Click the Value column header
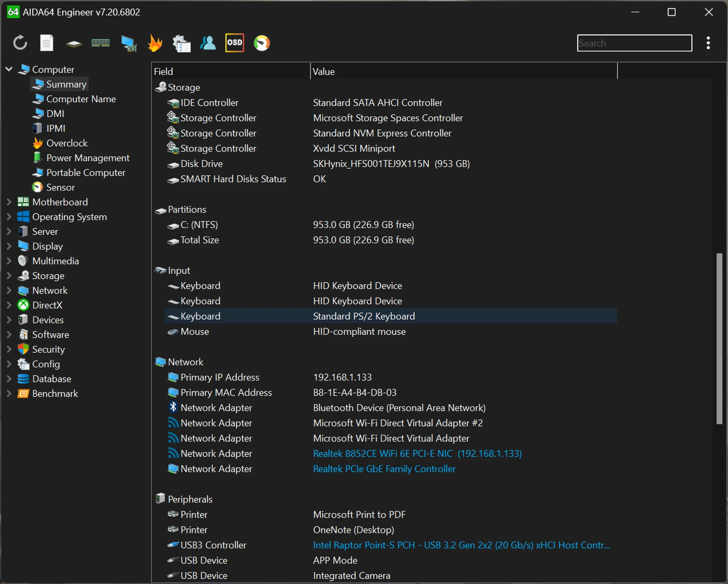The width and height of the screenshot is (728, 584). coord(464,71)
